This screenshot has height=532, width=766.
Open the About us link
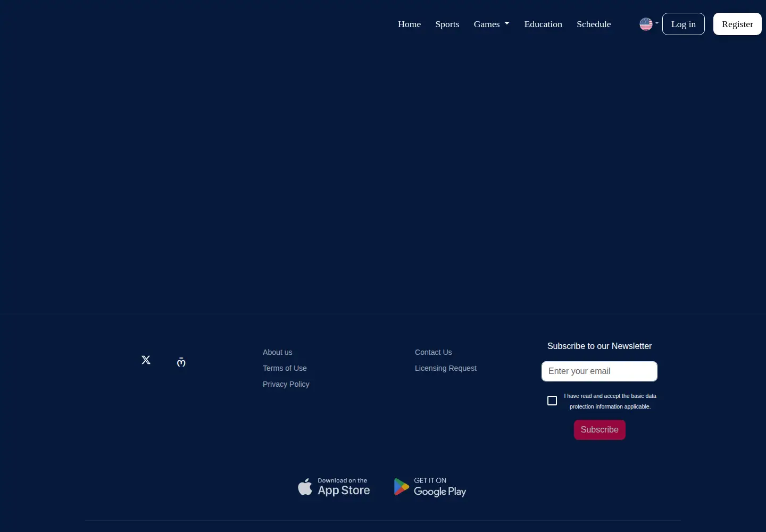277,352
